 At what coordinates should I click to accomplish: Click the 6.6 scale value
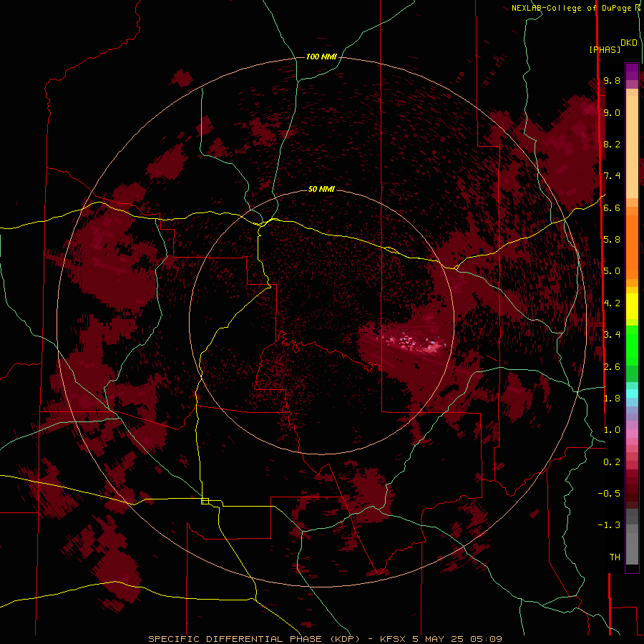[612, 208]
